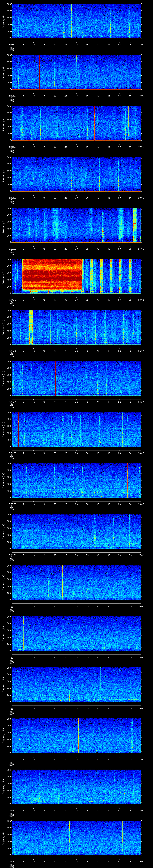Viewport: 153px width, 868px height.
Task: Select the spectrogram panel starting at 13:19:00
Action: pyautogui.click(x=76, y=174)
